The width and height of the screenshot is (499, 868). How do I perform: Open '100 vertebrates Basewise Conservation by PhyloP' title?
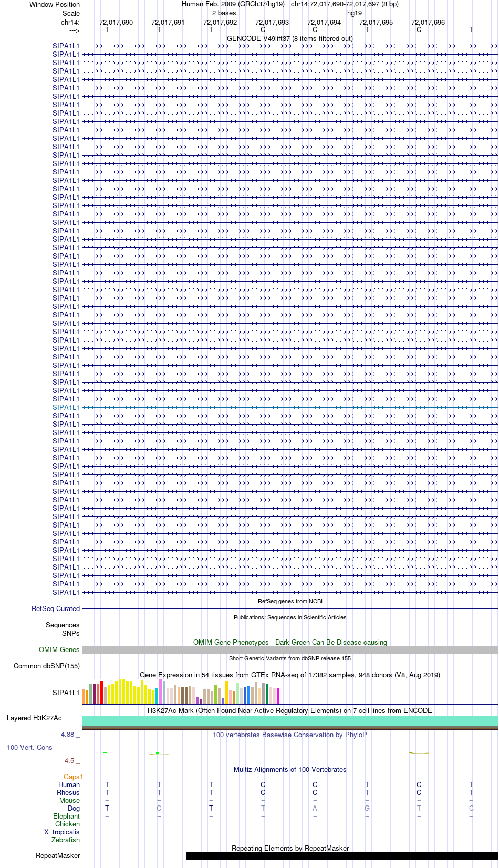pos(290,735)
